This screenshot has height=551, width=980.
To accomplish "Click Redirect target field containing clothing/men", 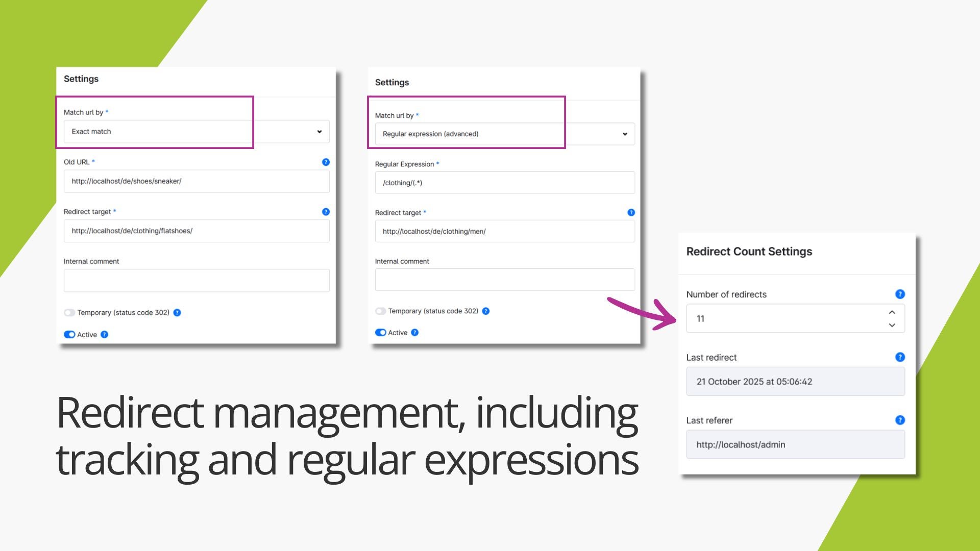I will tap(504, 232).
